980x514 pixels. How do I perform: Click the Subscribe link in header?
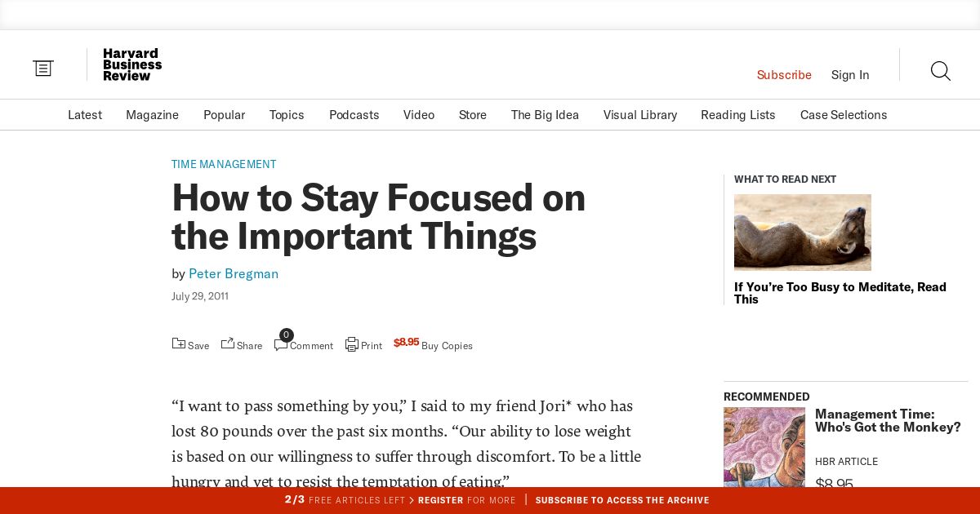[784, 75]
